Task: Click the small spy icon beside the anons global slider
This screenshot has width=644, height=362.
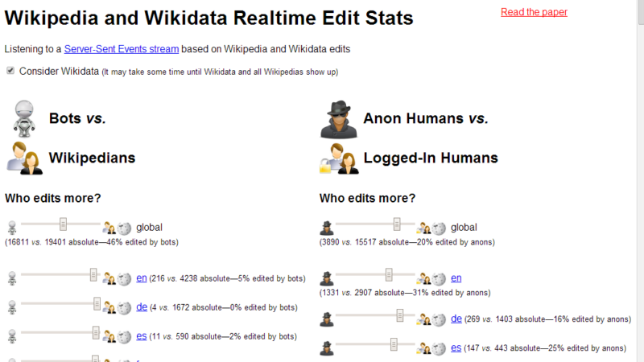Action: [327, 228]
